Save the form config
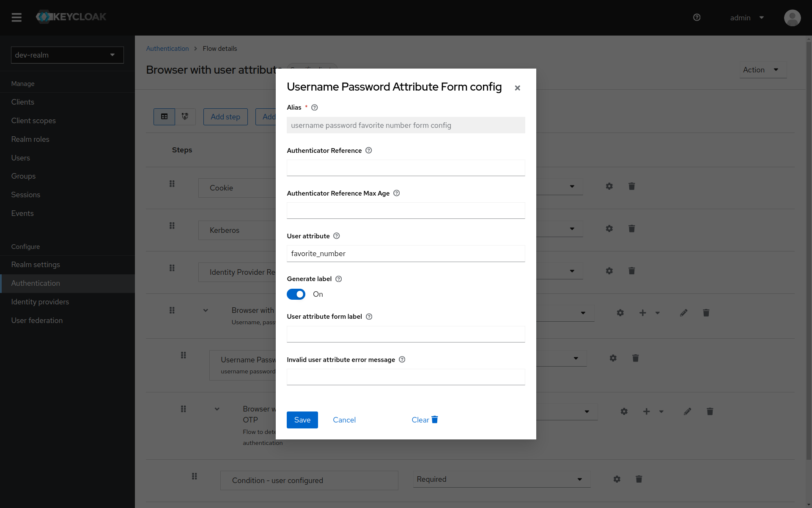812x508 pixels. (x=302, y=420)
